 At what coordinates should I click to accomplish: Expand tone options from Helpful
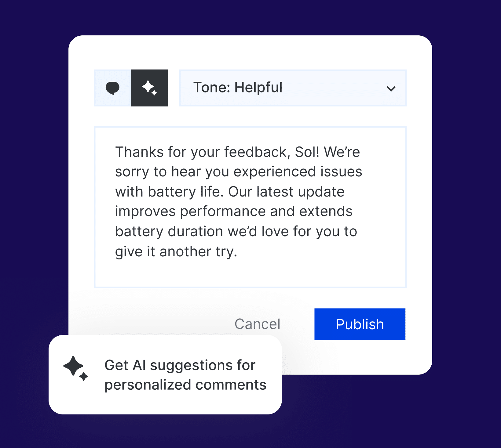(293, 88)
